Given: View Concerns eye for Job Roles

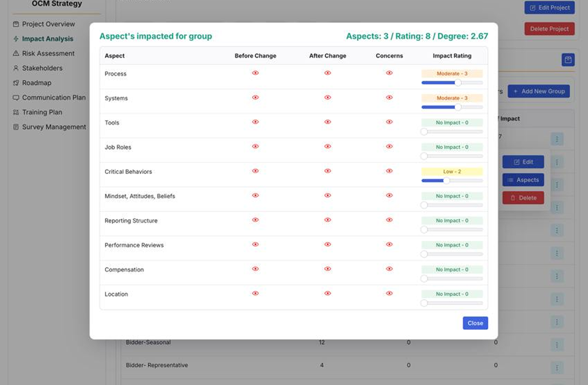Looking at the screenshot, I should (389, 146).
